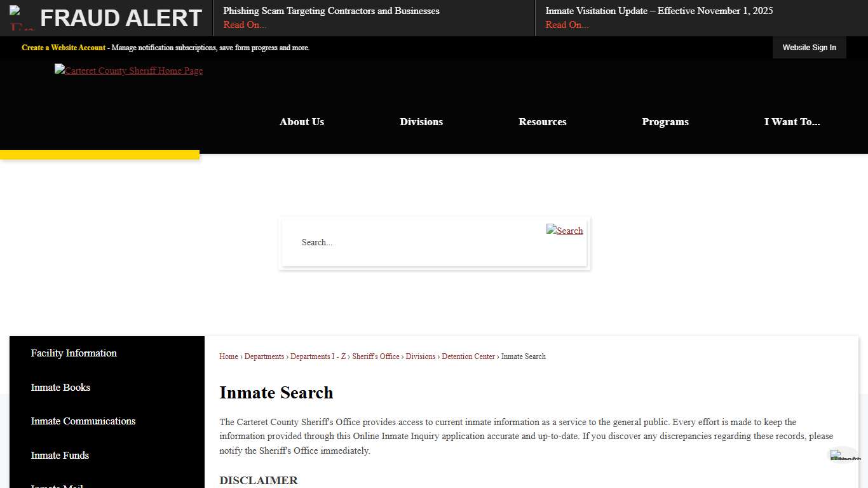
Task: Open the Divisions navigation menu
Action: point(421,121)
